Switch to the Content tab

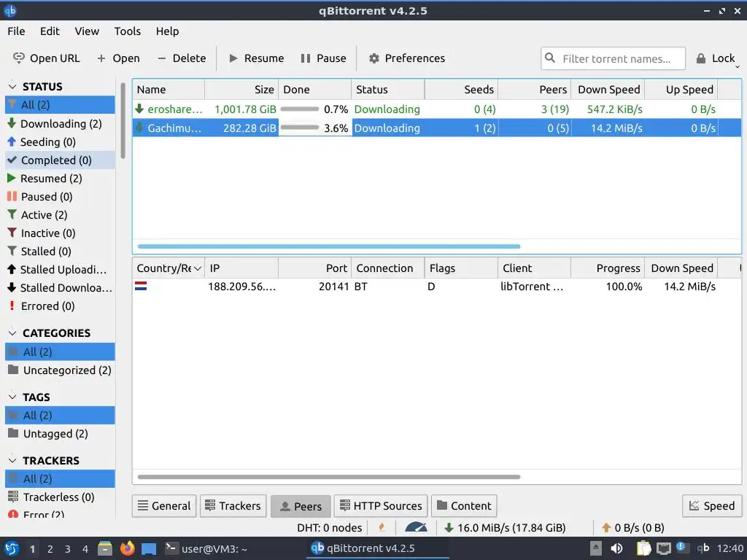click(x=463, y=506)
